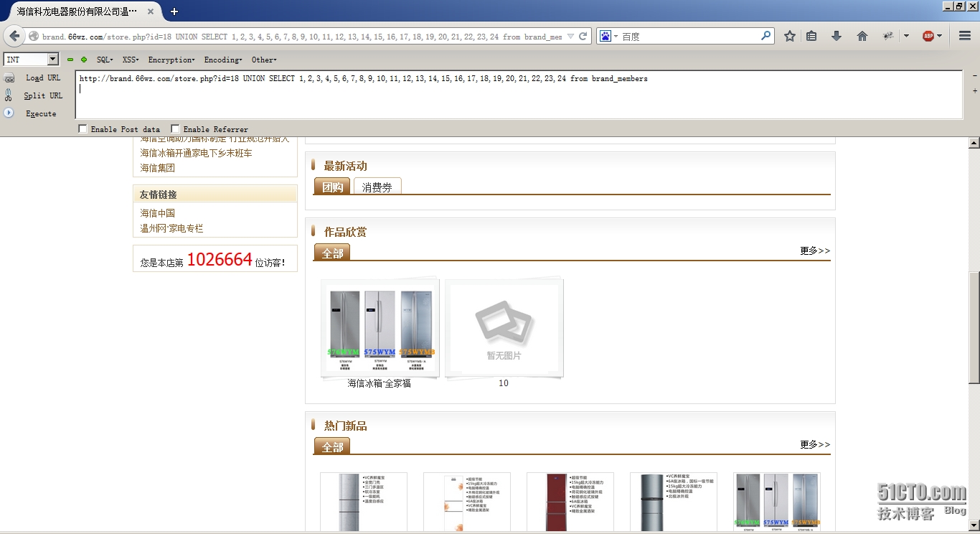The width and height of the screenshot is (980, 534).
Task: Click the HackBar green plus icon
Action: coord(84,60)
